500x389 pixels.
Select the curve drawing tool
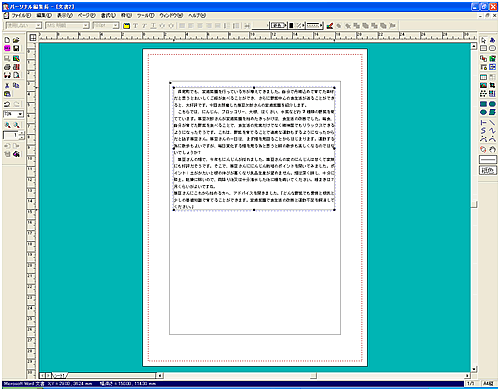[484, 131]
